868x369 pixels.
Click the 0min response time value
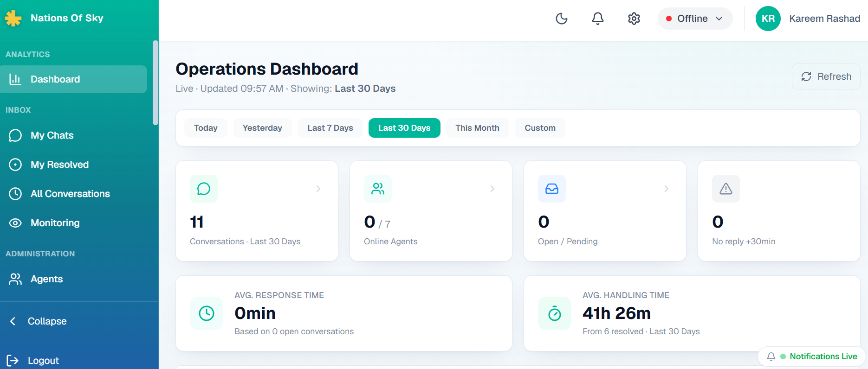point(255,313)
